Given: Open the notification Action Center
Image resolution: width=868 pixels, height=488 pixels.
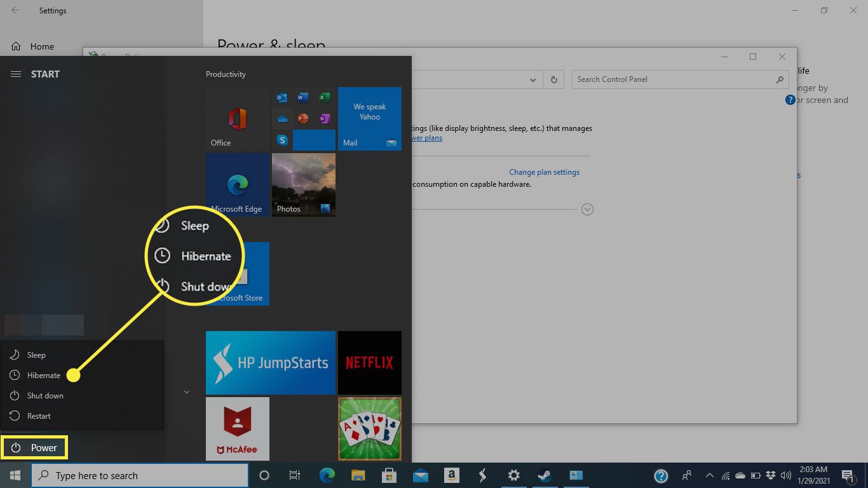Looking at the screenshot, I should (848, 475).
